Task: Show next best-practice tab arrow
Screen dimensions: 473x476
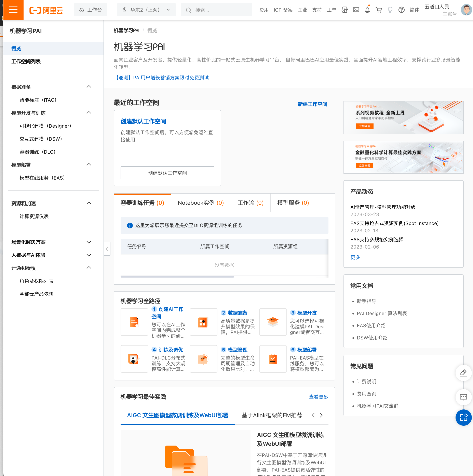Action: pos(321,415)
